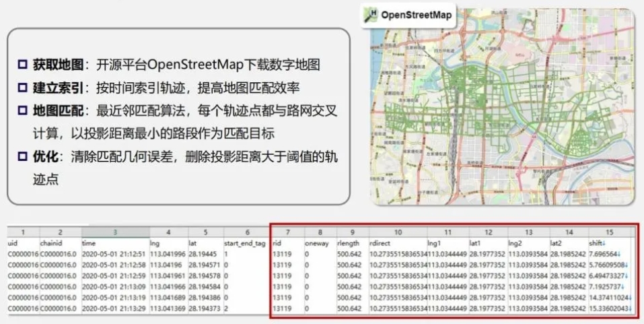Image resolution: width=644 pixels, height=324 pixels.
Task: Select lat cell 28.19445
Action: click(x=206, y=254)
